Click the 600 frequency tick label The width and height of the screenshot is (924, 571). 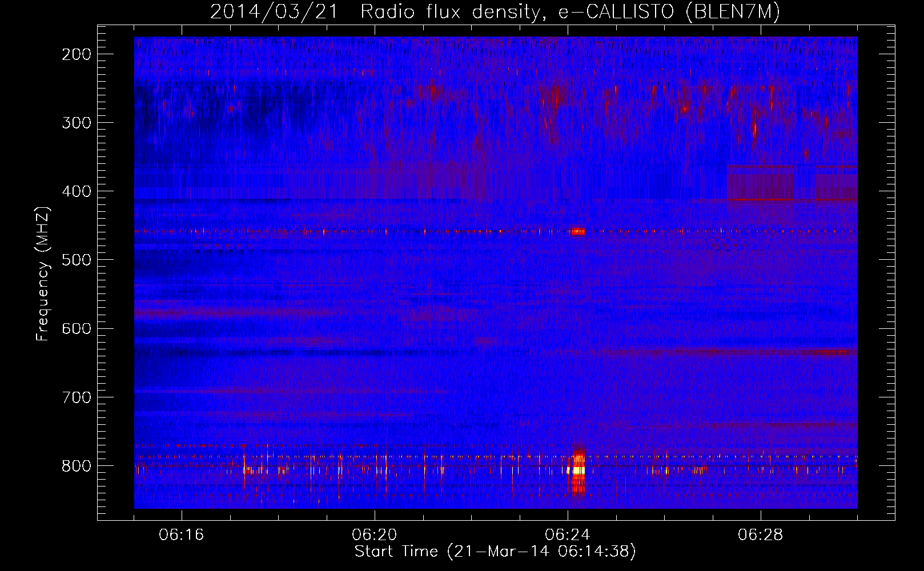77,328
